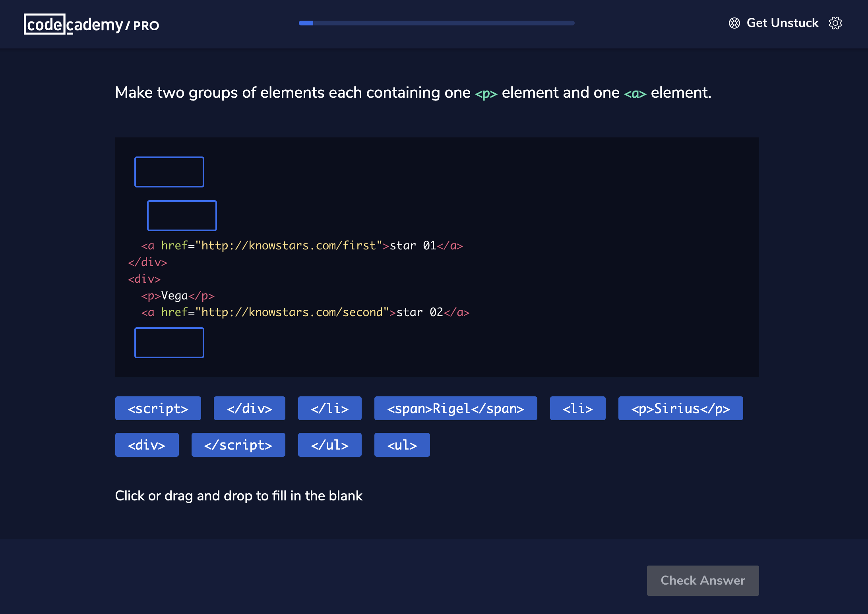Open the settings gear icon
Screen dimensions: 868x614
pyautogui.click(x=835, y=23)
